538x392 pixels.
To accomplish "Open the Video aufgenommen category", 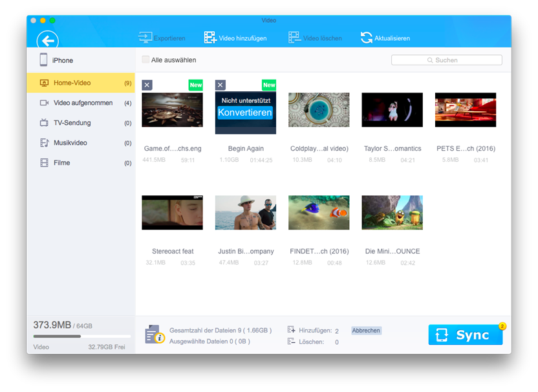I will [81, 103].
